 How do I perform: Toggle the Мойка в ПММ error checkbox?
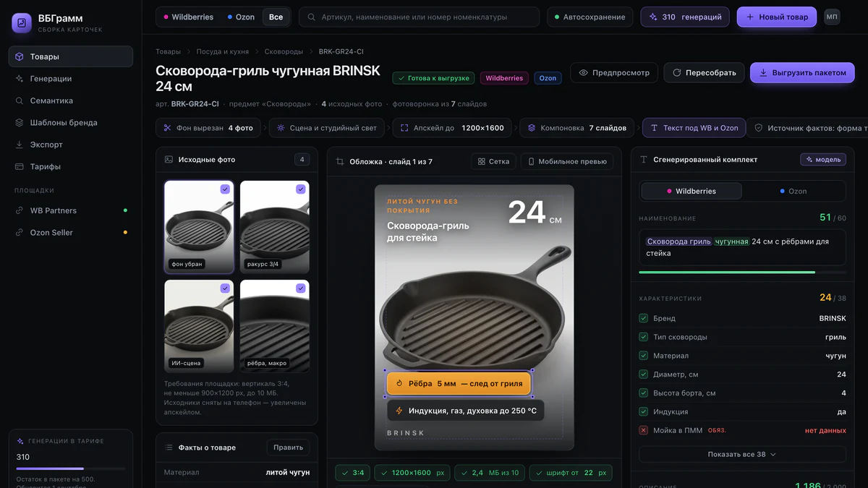click(x=644, y=430)
